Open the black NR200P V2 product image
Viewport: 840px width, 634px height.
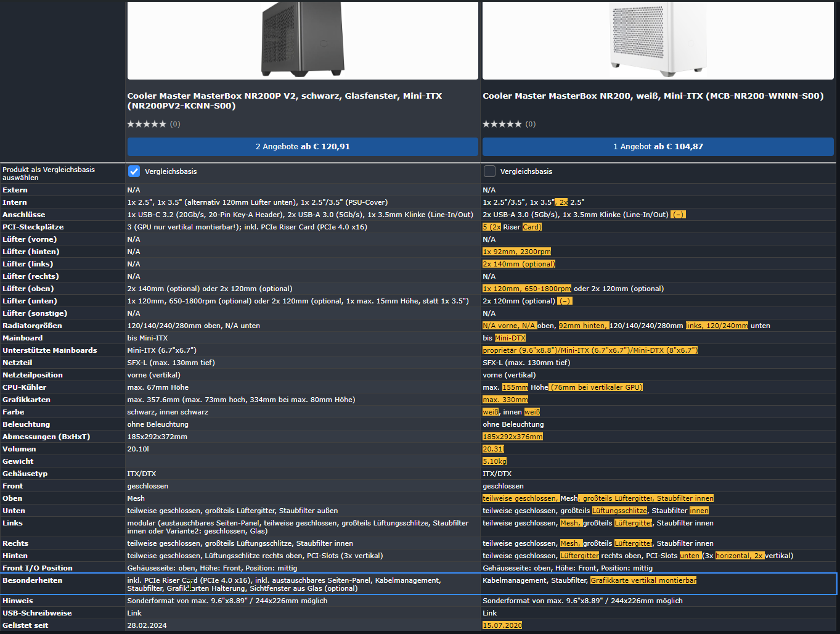(x=303, y=39)
